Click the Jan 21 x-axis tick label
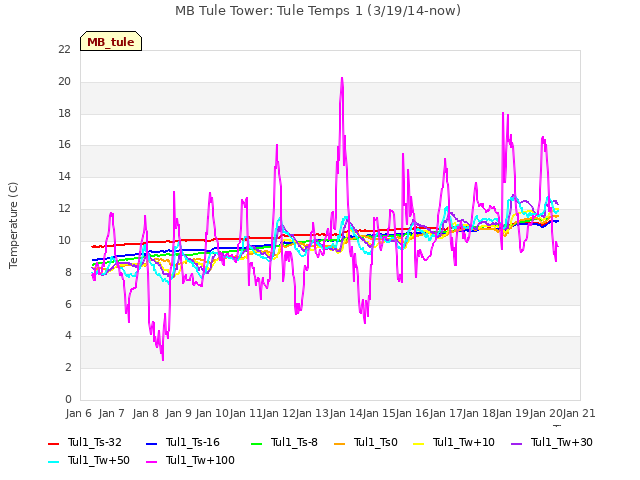The height and width of the screenshot is (480, 640). point(579,413)
